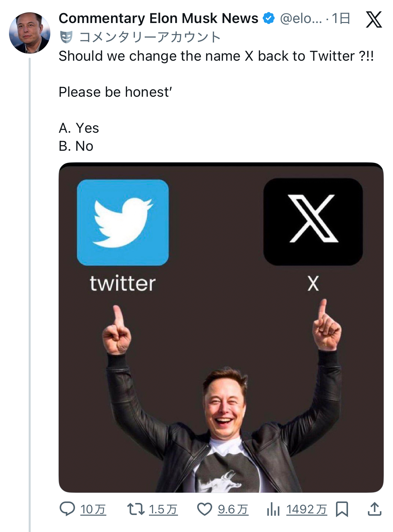The height and width of the screenshot is (532, 393).
Task: Click the @elo... account handle
Action: coord(301,19)
